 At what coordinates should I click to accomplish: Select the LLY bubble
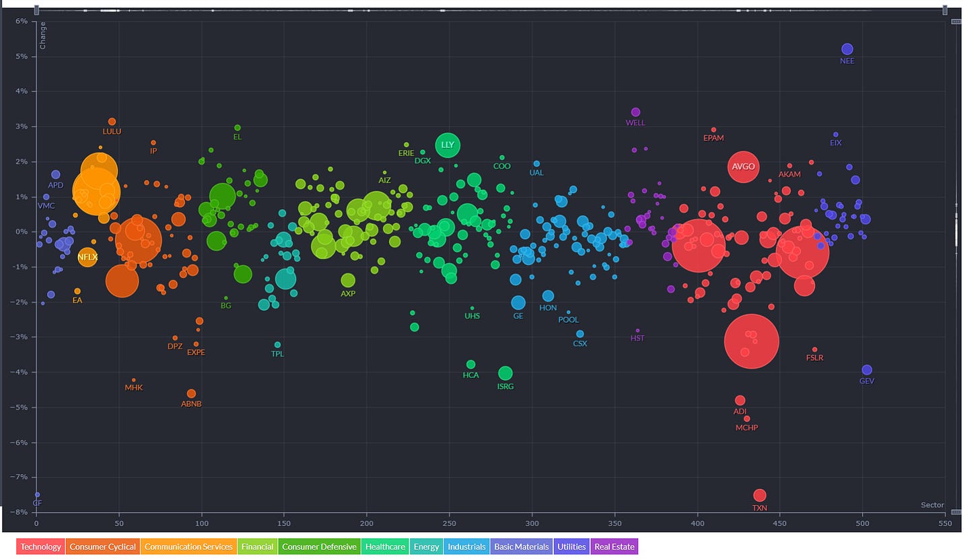448,145
